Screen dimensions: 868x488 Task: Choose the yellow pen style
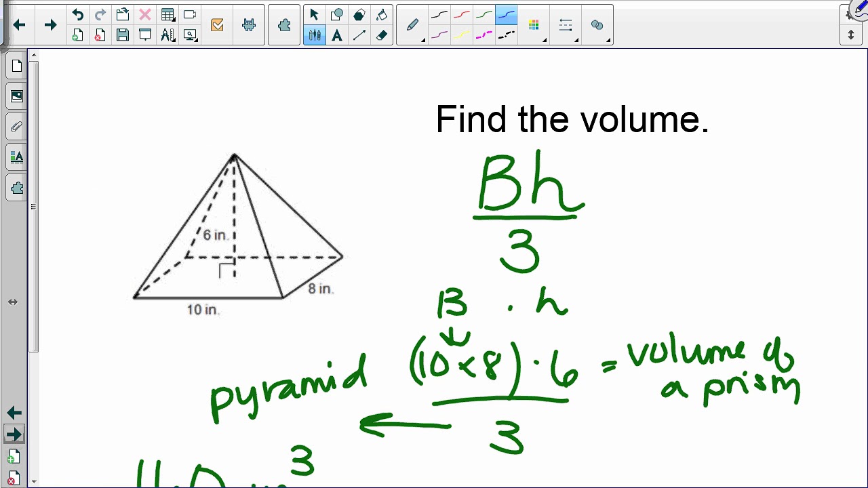462,35
